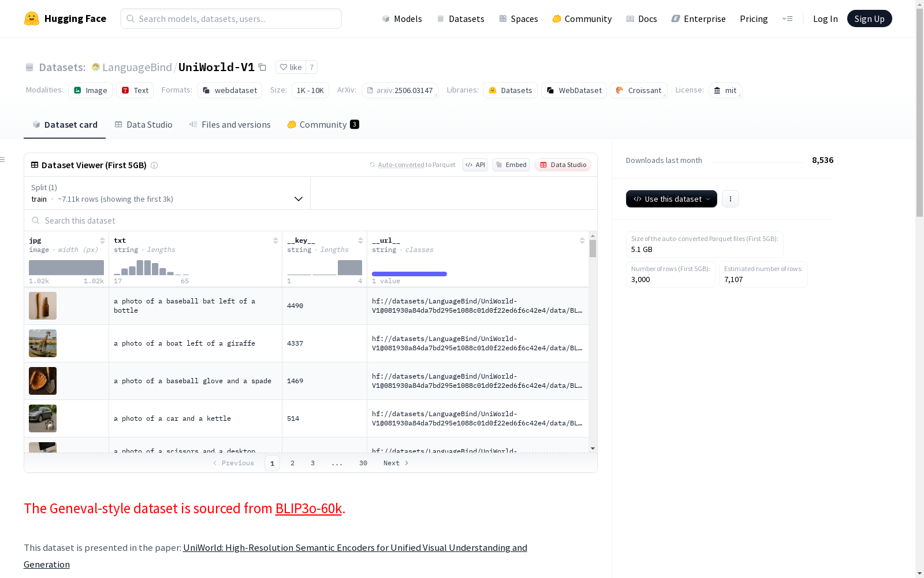Switch to the Dataset card tab
Viewport: 924px width, 578px height.
click(x=65, y=125)
